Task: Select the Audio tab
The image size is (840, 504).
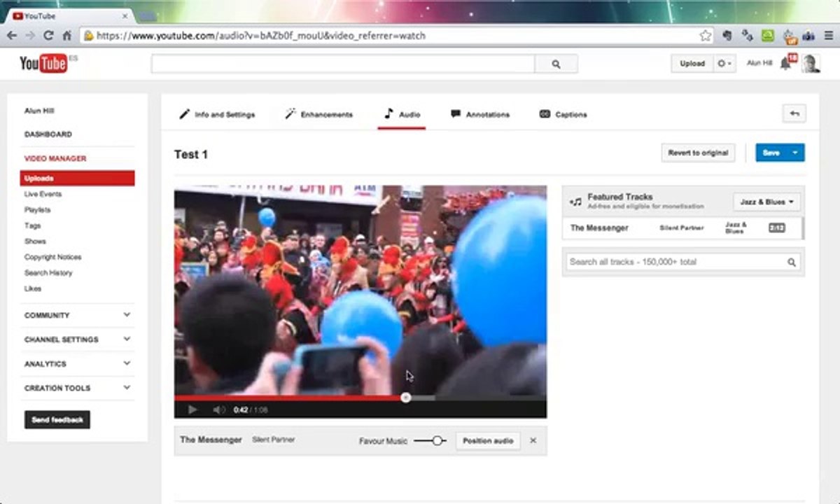Action: [402, 114]
